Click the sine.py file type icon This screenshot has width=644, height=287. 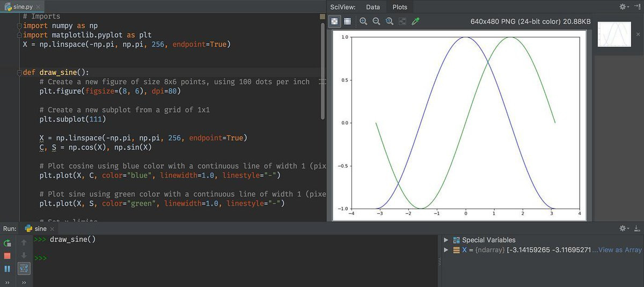coord(8,6)
